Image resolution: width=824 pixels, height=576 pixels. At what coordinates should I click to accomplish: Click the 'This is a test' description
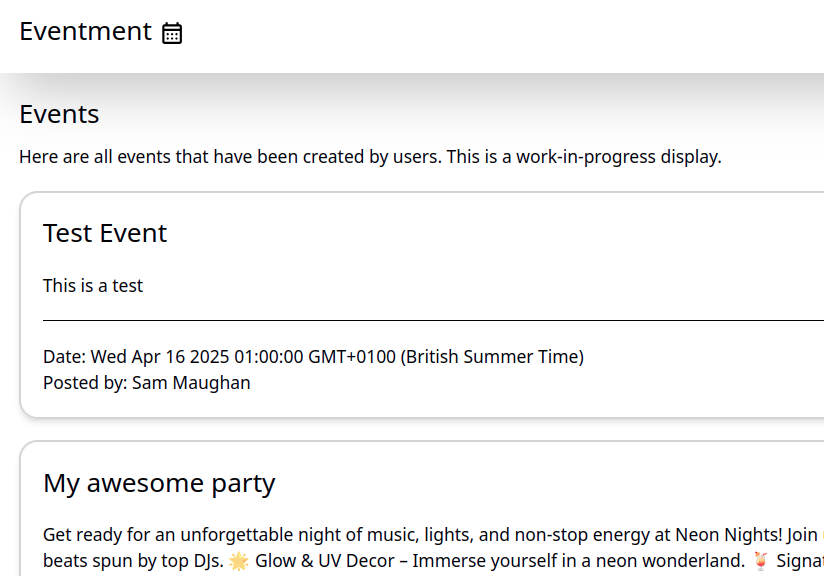(x=93, y=286)
